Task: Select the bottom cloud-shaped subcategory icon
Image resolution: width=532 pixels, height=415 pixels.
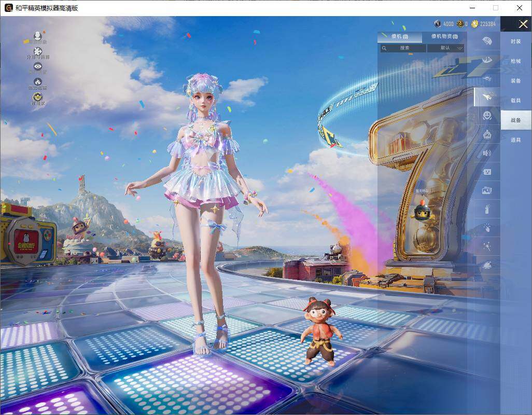Action: click(487, 265)
